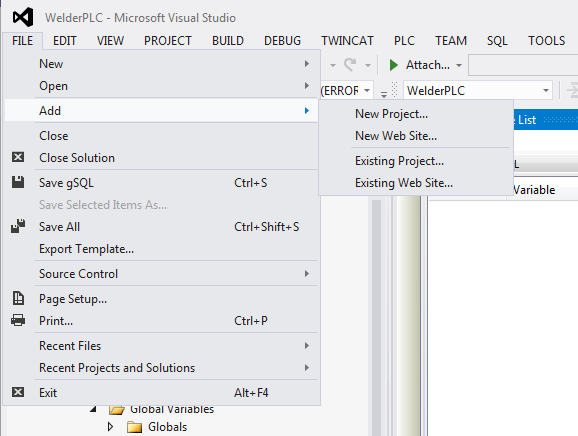Click the Global Variables folder icon
Image resolution: width=578 pixels, height=436 pixels.
(117, 410)
